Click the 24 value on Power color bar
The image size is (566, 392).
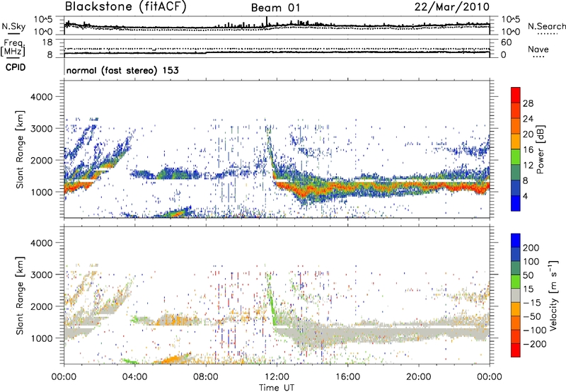tap(528, 119)
